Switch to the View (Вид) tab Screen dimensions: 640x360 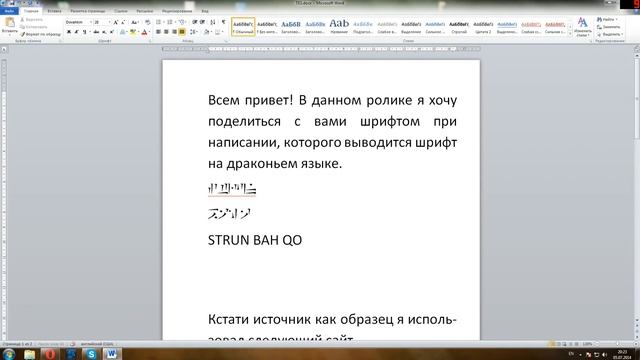[205, 11]
